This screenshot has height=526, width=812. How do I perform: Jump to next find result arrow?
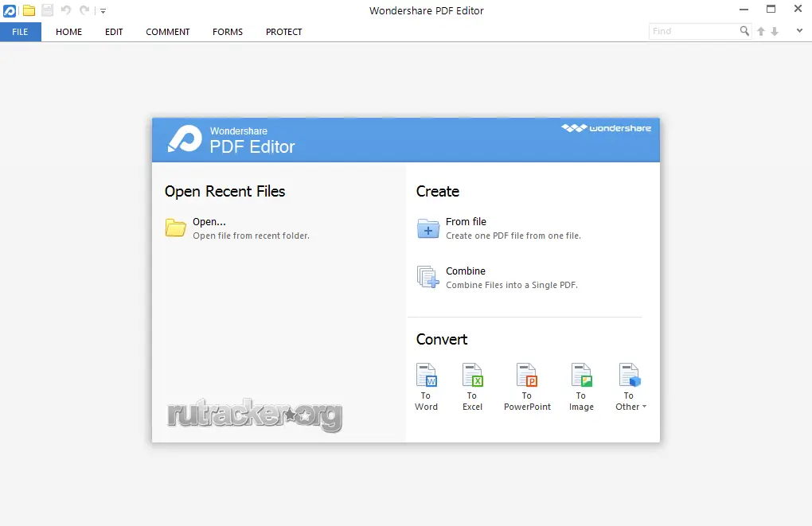point(775,32)
